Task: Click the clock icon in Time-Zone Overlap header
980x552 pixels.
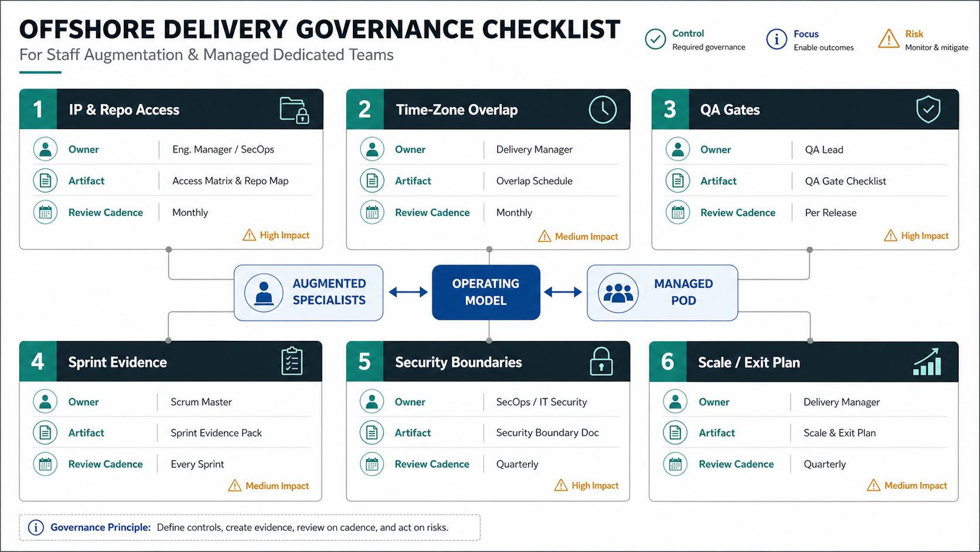Action: [603, 110]
